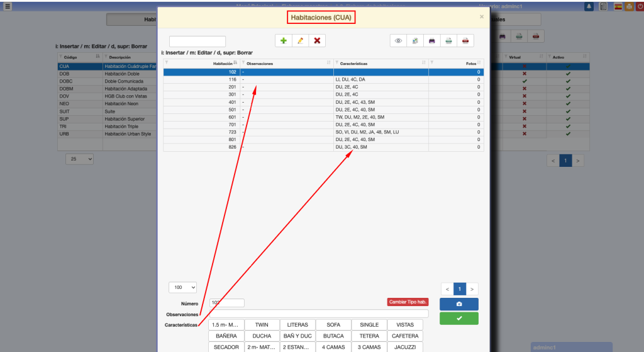Click the red X delete icon
This screenshot has width=644, height=352.
317,41
